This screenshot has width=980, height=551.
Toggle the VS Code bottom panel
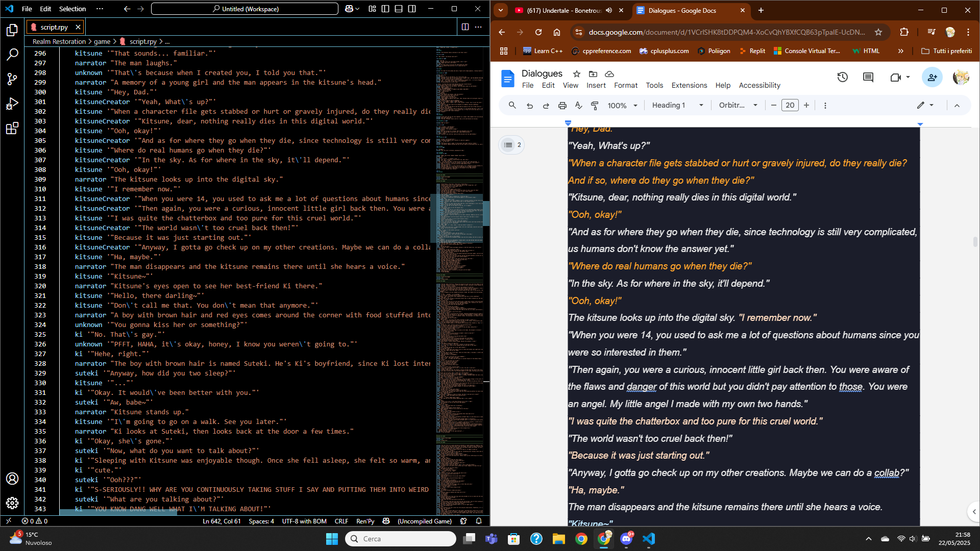coord(399,9)
